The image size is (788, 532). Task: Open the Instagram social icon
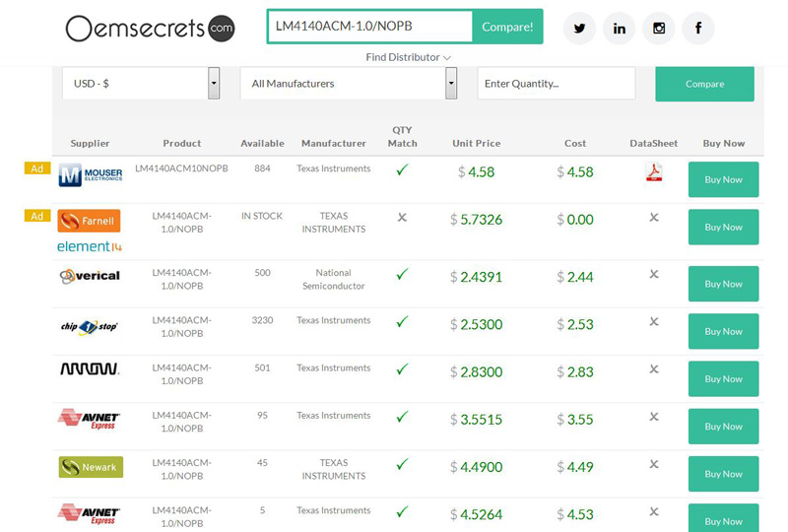click(658, 29)
